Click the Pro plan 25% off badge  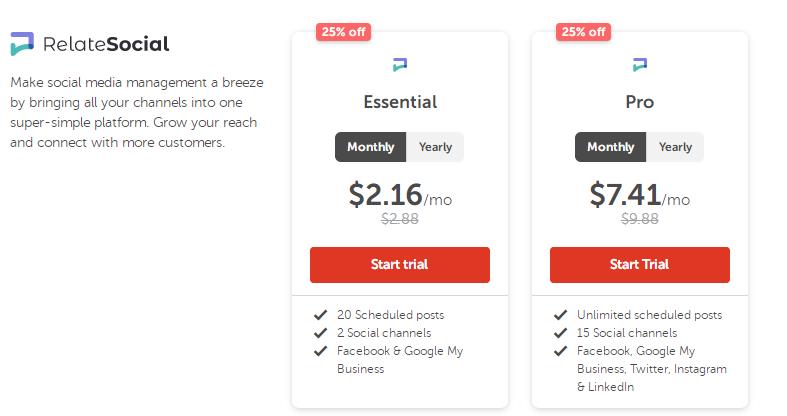[x=584, y=31]
